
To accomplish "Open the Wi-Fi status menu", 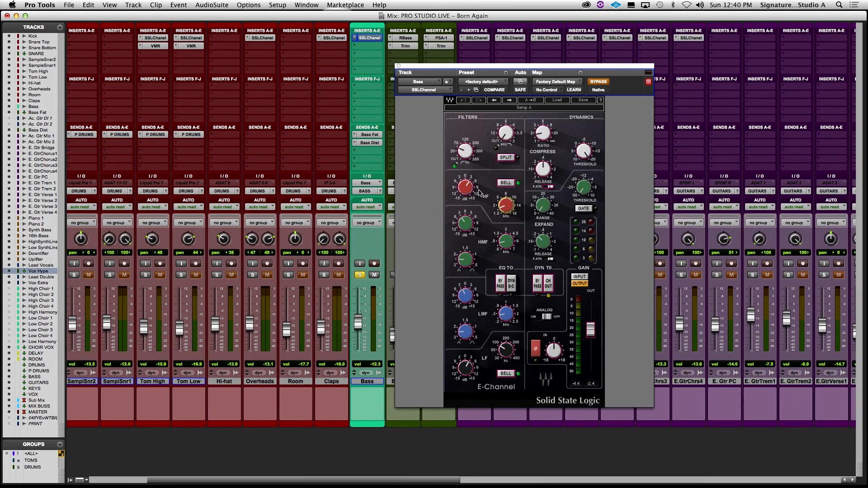I will [686, 5].
